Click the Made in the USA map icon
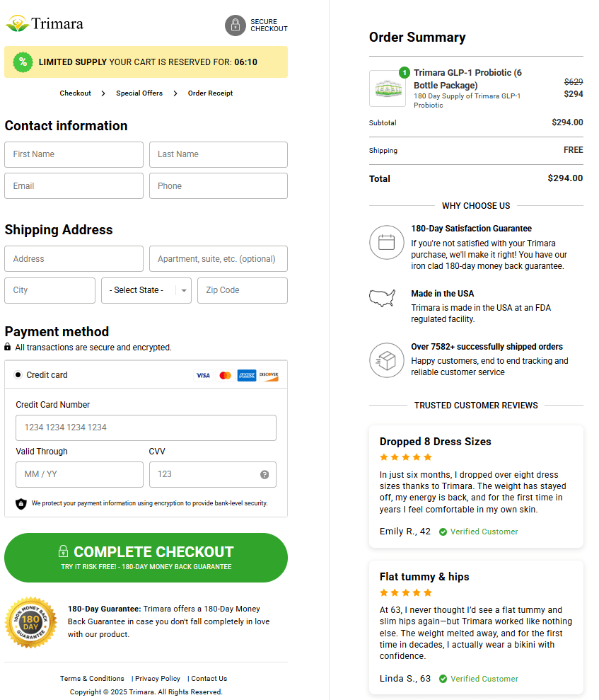The width and height of the screenshot is (599, 700). 383,298
